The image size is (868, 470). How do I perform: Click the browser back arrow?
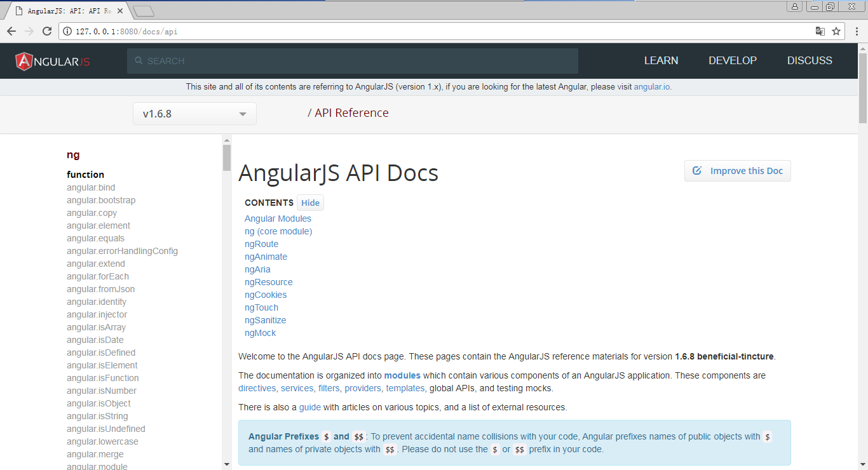click(11, 31)
